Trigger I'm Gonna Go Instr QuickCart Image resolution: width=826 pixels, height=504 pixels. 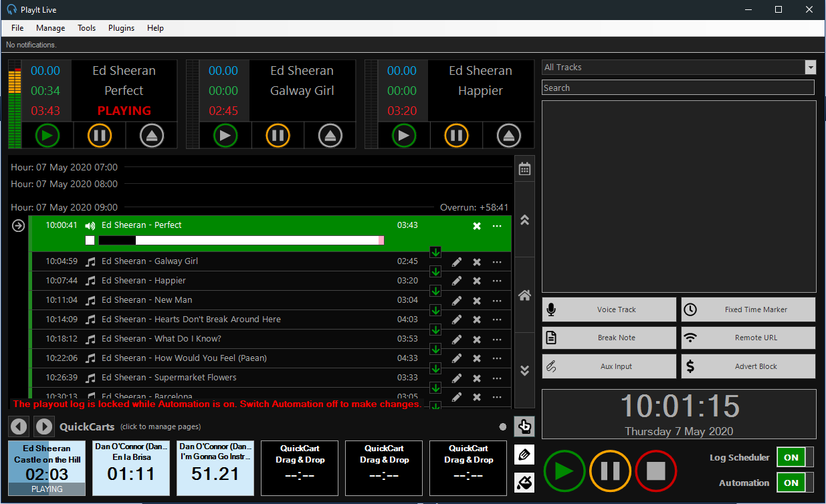215,468
